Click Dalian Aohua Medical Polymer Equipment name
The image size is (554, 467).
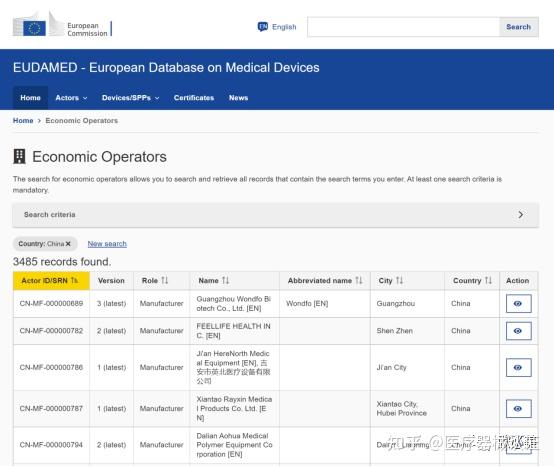[x=234, y=445]
